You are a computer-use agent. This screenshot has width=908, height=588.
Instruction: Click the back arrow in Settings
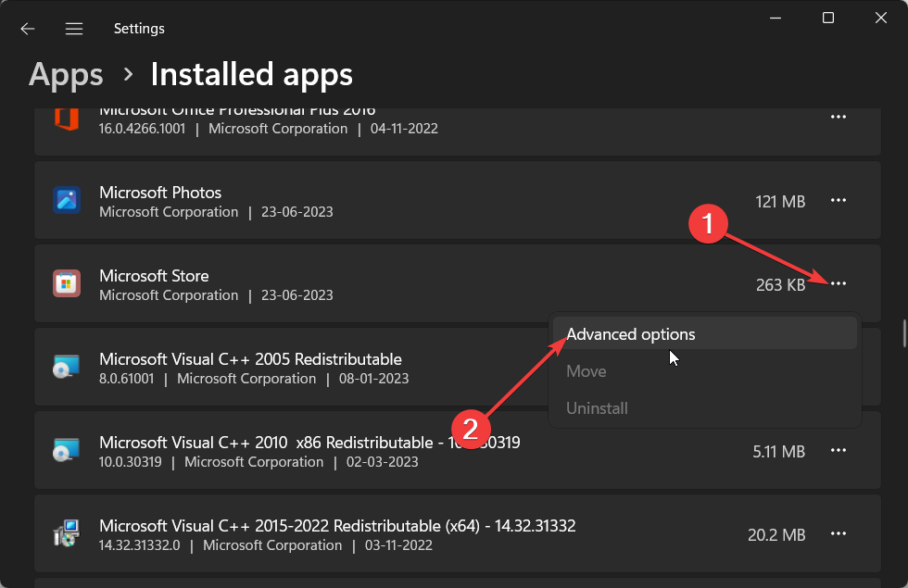point(28,29)
